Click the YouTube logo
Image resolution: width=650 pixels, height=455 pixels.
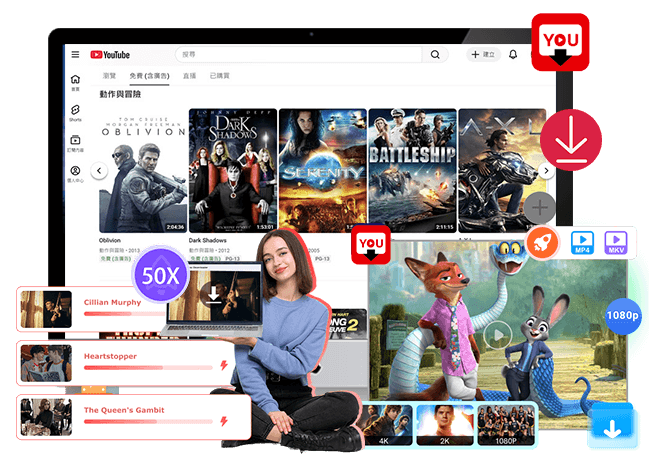pyautogui.click(x=110, y=55)
